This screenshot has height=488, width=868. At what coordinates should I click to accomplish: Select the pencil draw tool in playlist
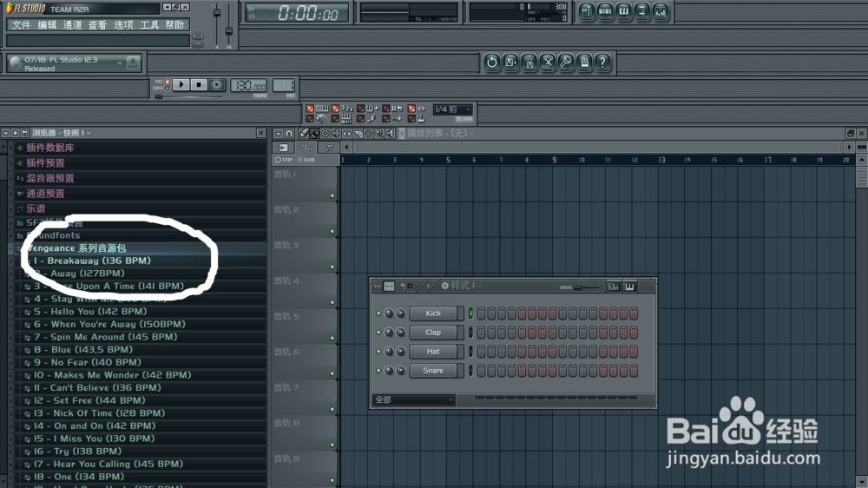coord(304,134)
